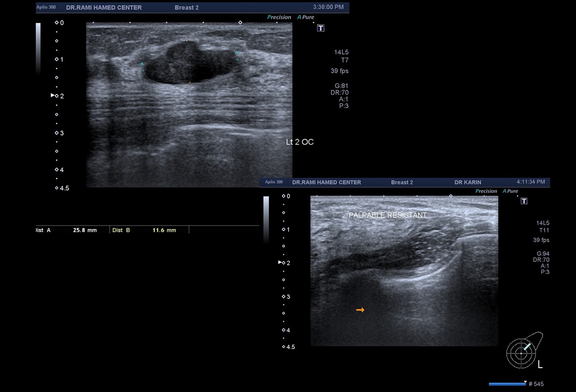Click the top plus caliper above the mass
576x392 pixels.
[187, 40]
